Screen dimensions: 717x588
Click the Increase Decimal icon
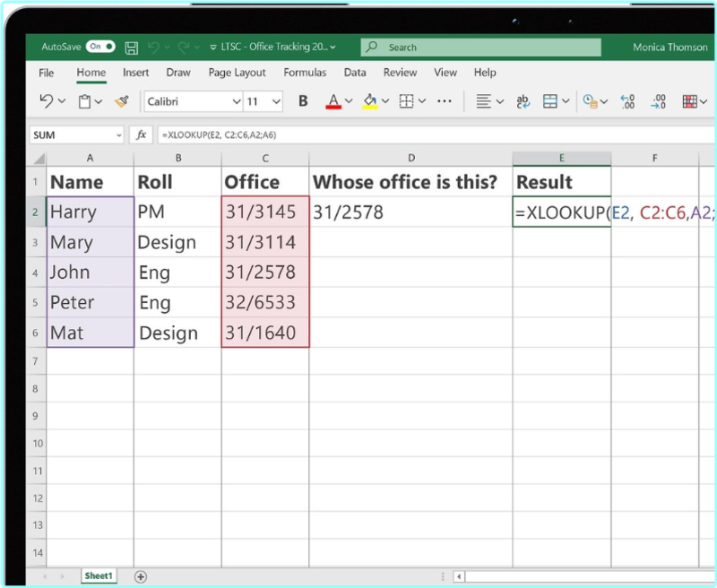[x=627, y=101]
